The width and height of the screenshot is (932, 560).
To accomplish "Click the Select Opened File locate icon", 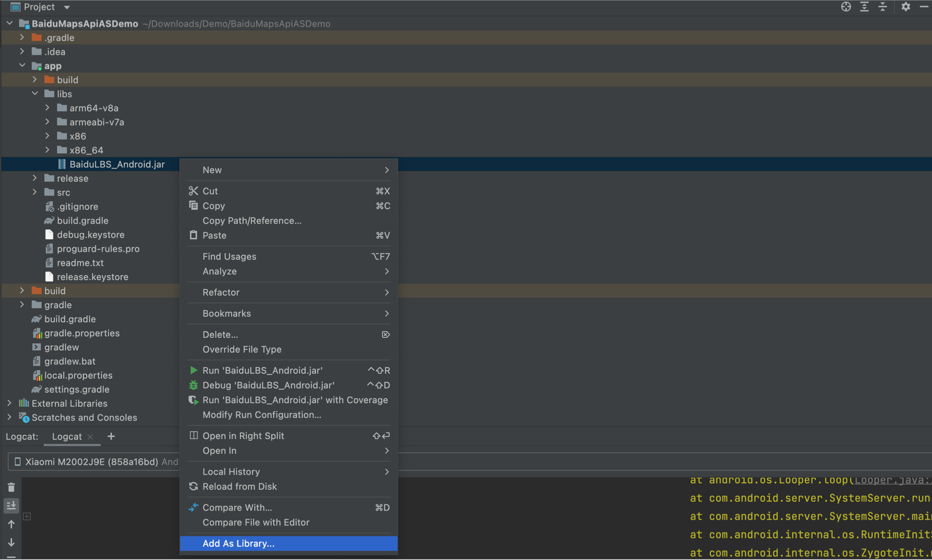I will tap(846, 7).
